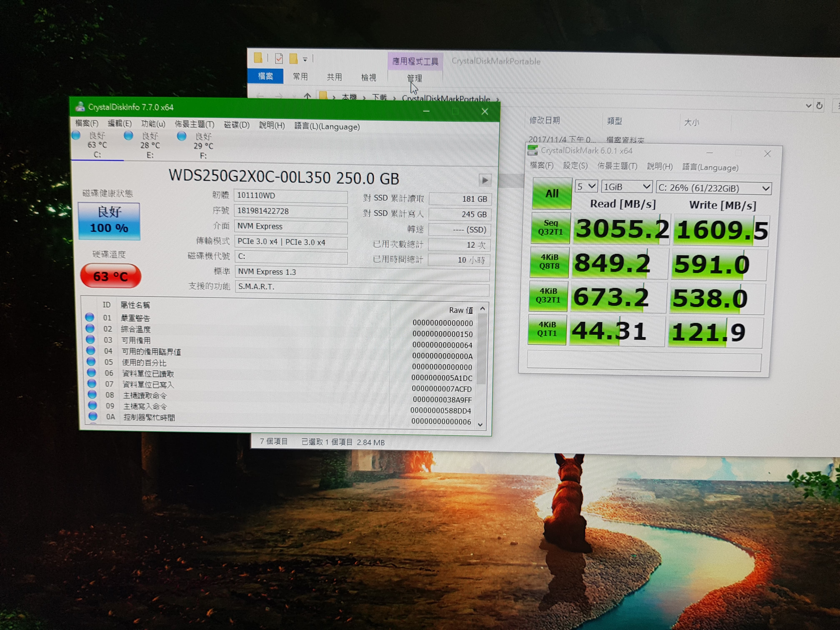Click the 修改日期 column header in Explorer
840x630 pixels.
pos(545,120)
